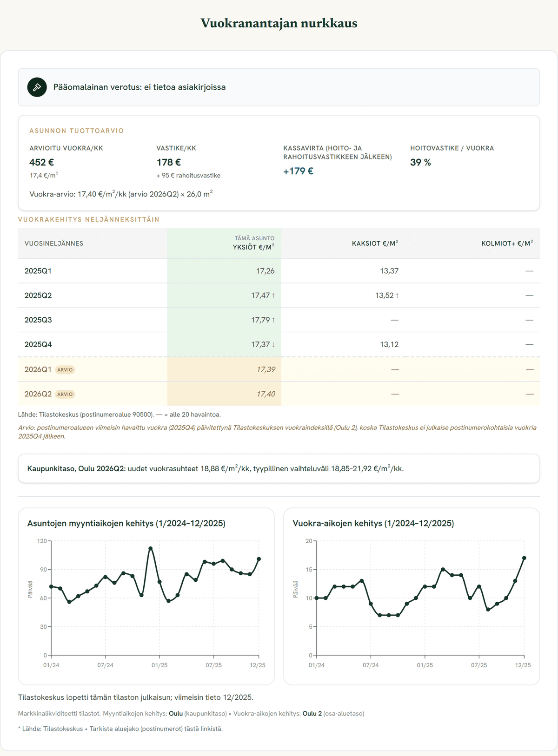The image size is (558, 756).
Task: Select the Kaksiot €/m² column header
Action: point(375,243)
